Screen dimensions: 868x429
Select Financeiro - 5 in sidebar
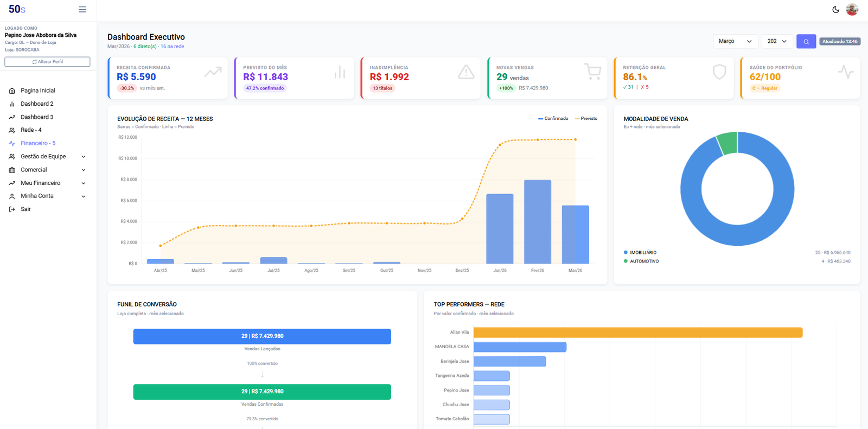[38, 143]
